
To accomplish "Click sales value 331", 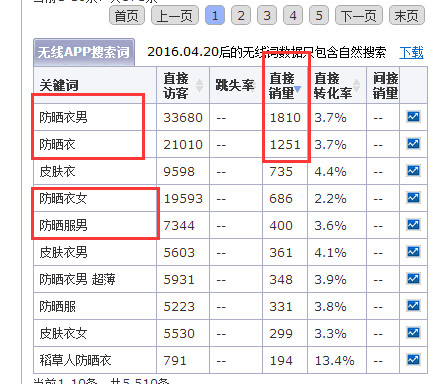I will 281,307.
